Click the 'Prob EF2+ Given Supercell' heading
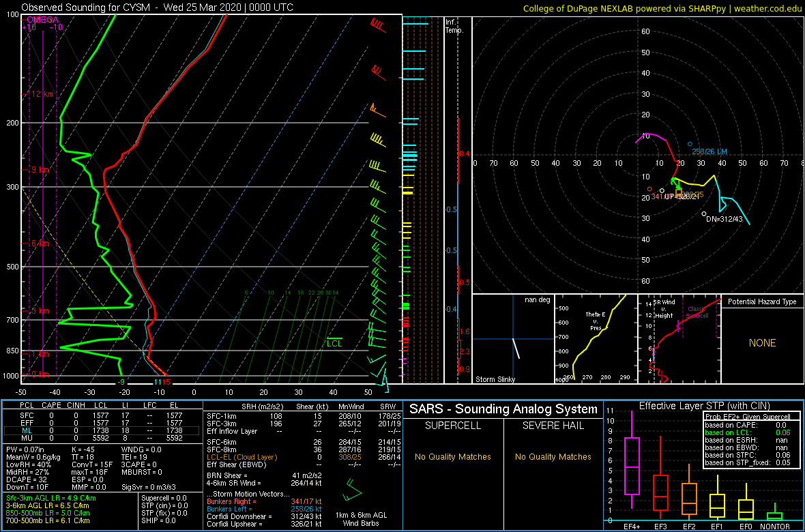The image size is (805, 532). 748,417
